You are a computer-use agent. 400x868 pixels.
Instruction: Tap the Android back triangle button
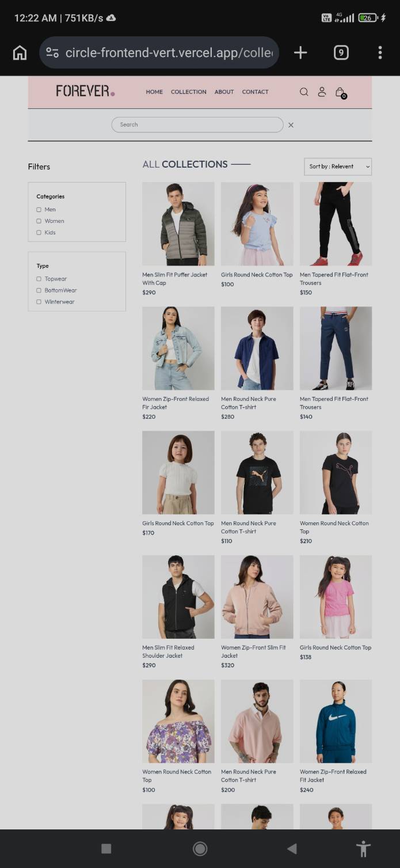(x=292, y=848)
